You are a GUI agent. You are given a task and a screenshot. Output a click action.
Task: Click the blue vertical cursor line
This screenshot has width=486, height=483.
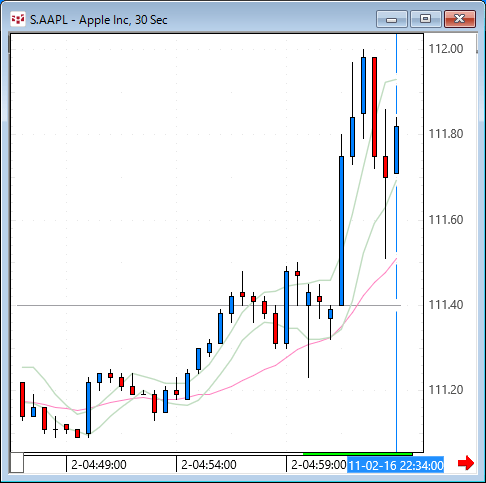coord(396,243)
